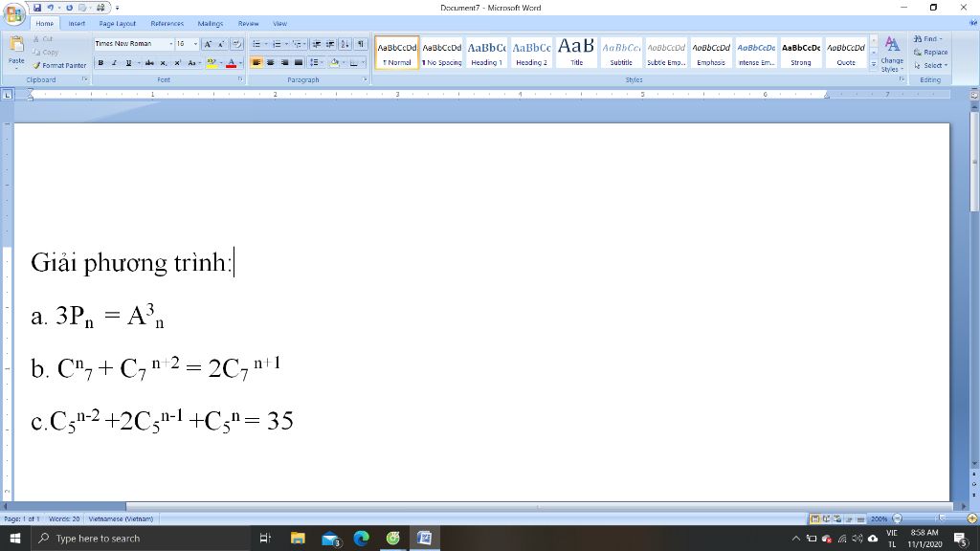This screenshot has width=980, height=551.
Task: Open the Review tab
Action: tap(248, 23)
